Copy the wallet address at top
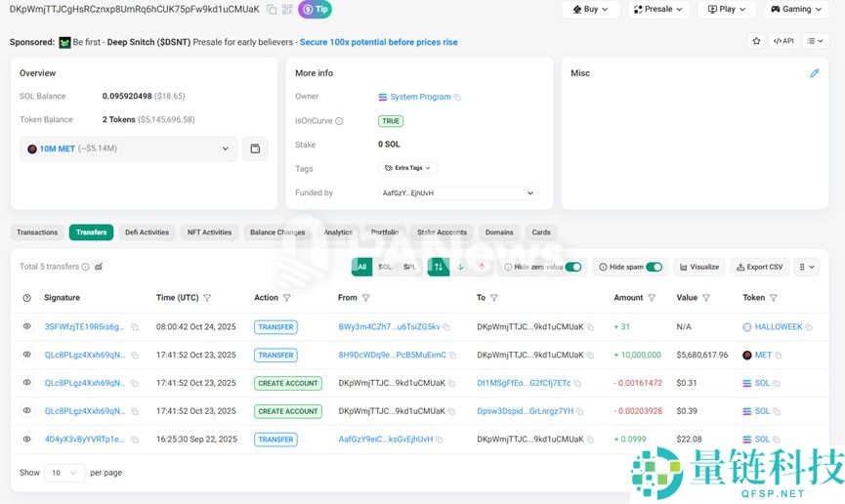 pos(272,9)
